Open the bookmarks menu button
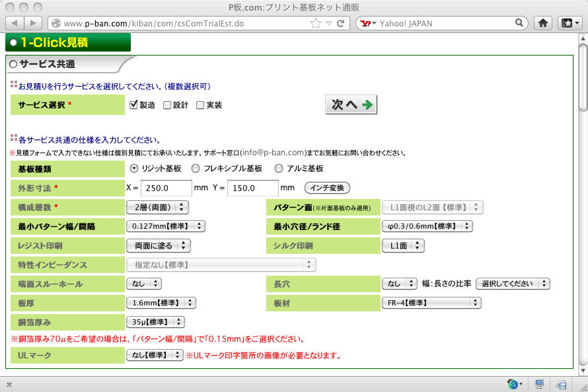The height and width of the screenshot is (392, 588). 570,23
